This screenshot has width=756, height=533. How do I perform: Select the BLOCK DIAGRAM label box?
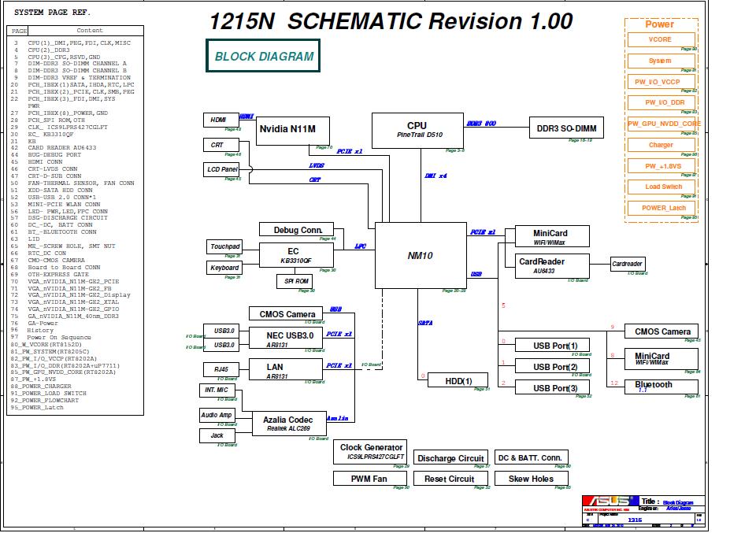click(263, 56)
